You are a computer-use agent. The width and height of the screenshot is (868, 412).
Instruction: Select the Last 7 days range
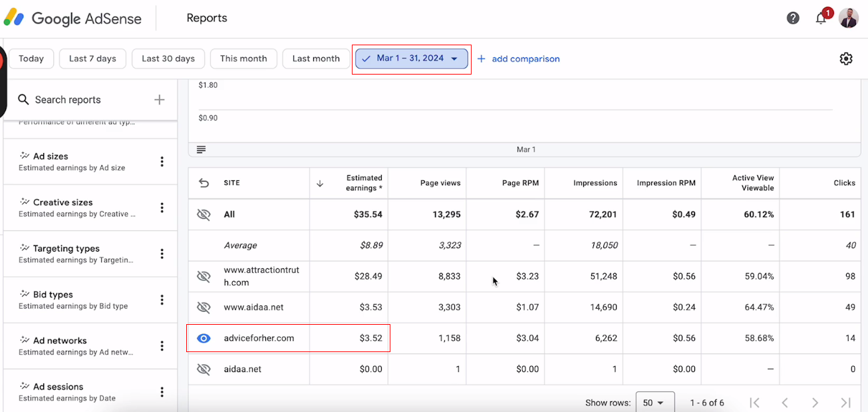92,59
